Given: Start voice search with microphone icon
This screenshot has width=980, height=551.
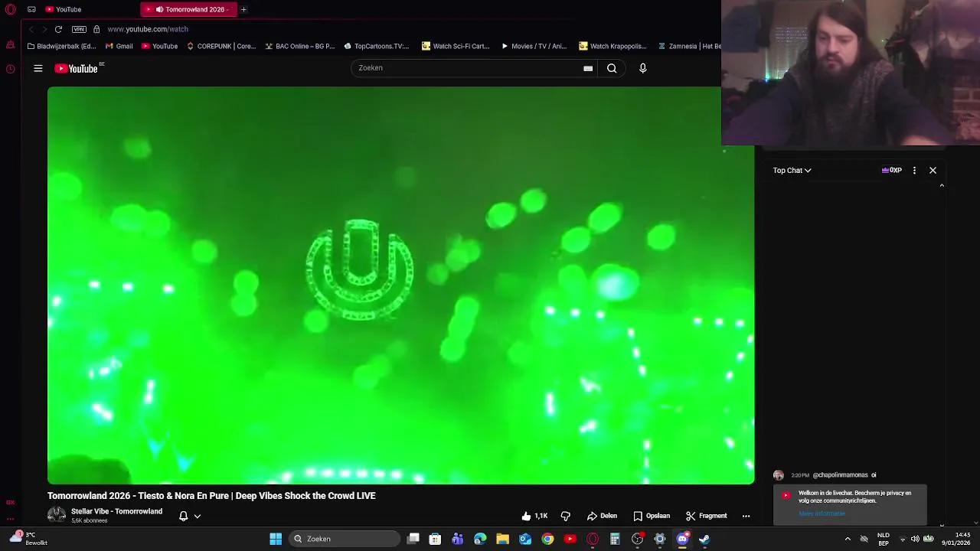Looking at the screenshot, I should coord(643,68).
